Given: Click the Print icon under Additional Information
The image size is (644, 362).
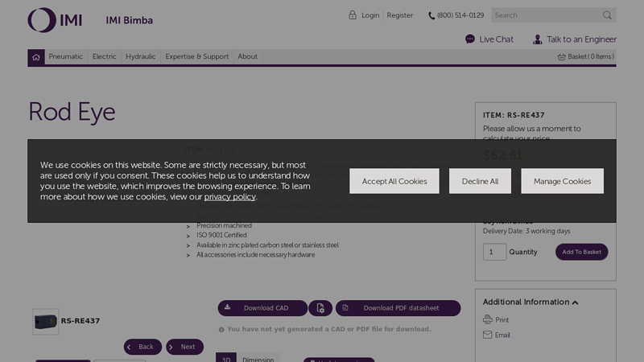Looking at the screenshot, I should [x=487, y=320].
